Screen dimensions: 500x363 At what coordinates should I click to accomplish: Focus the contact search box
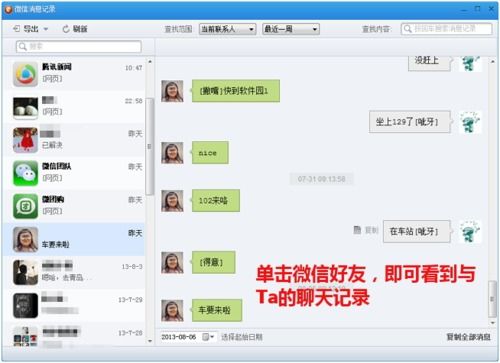pyautogui.click(x=79, y=47)
